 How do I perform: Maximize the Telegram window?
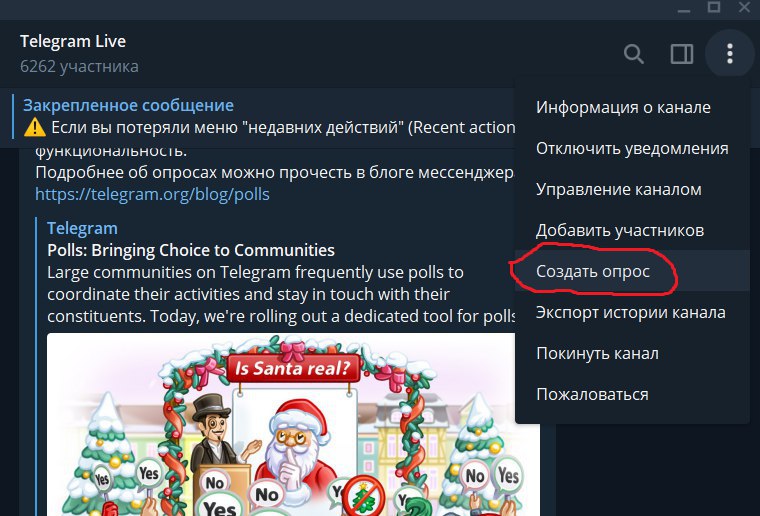pyautogui.click(x=713, y=7)
